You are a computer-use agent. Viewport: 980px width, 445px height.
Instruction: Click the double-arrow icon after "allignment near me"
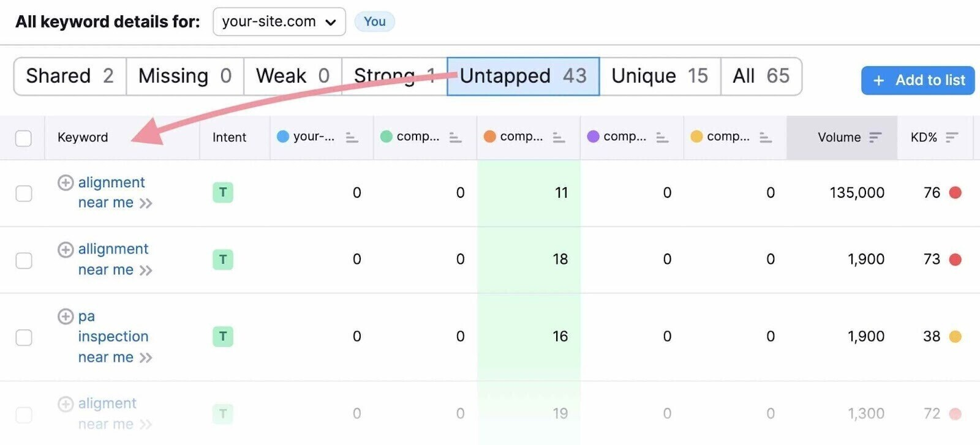146,269
